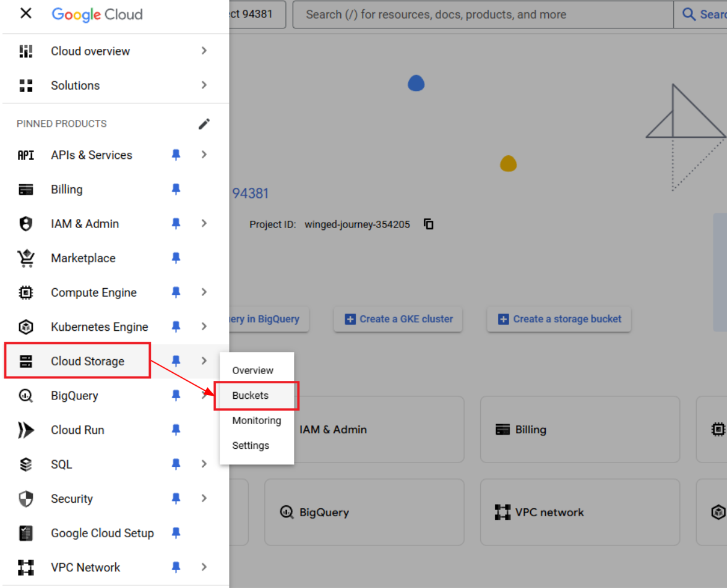Open the IAM & Admin quick access card
This screenshot has width=727, height=588.
tap(364, 430)
